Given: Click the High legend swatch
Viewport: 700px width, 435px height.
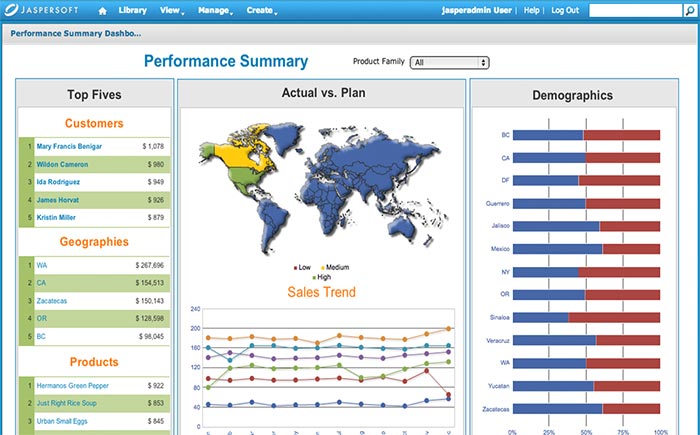Looking at the screenshot, I should [x=314, y=277].
